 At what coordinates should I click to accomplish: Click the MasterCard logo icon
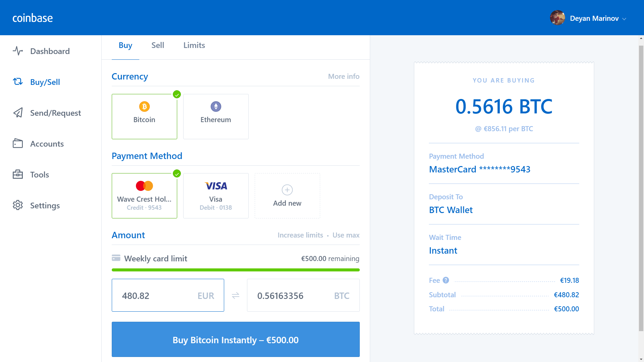pyautogui.click(x=144, y=186)
